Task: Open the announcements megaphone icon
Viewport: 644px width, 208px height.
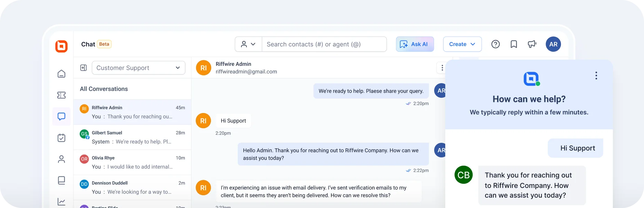Action: coord(532,44)
